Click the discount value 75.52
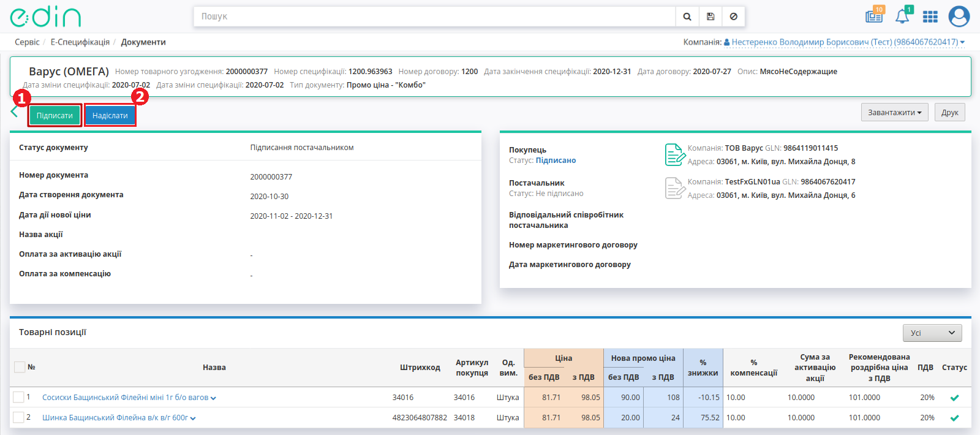Screen dimensions: 980x435 (x=710, y=418)
